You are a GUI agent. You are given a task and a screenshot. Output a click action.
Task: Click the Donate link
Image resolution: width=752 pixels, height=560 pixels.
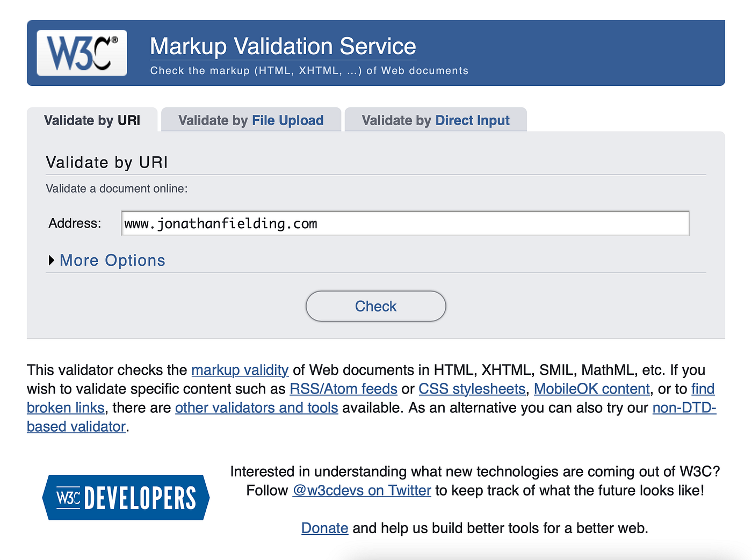click(324, 528)
